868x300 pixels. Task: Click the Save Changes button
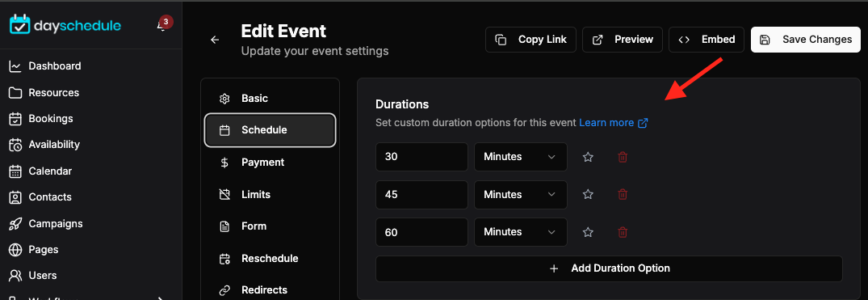click(x=806, y=40)
